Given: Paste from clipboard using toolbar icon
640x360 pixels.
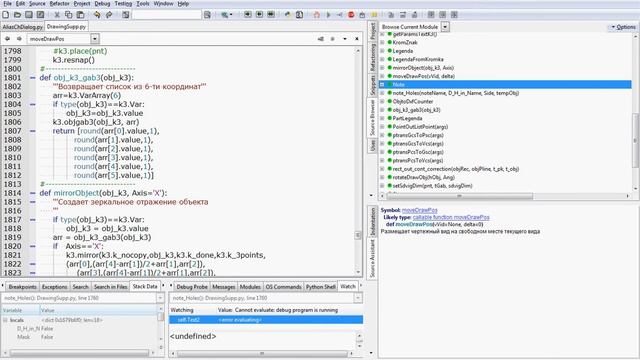Looking at the screenshot, I should pos(80,15).
